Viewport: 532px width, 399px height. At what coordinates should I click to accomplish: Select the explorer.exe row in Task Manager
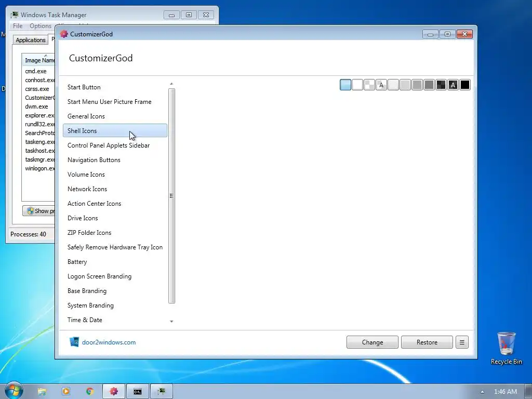pyautogui.click(x=38, y=115)
